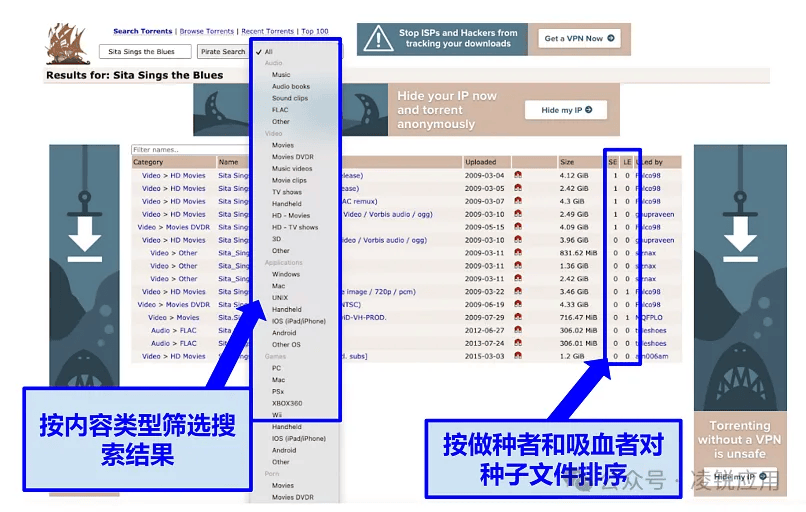Click the warning triangle icon in the VPN banner

(378, 39)
